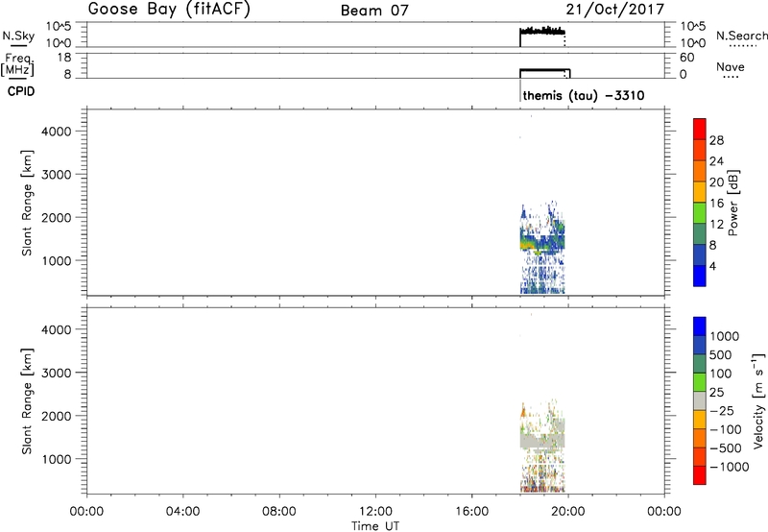Click the noise trace in the N.Sky panel
768x532 pixels.
tap(542, 32)
